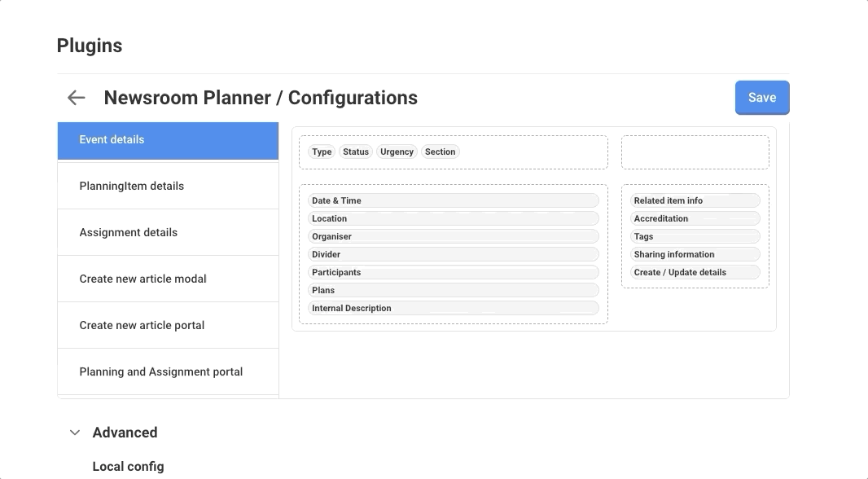Click the Type field chip
Viewport: 868px width, 479px height.
(x=322, y=152)
